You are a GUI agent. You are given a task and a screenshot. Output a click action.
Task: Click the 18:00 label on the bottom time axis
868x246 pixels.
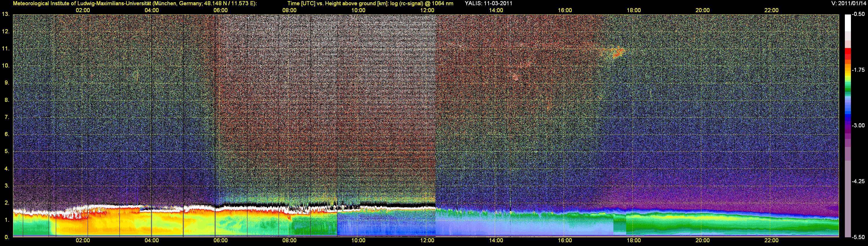[x=634, y=240]
